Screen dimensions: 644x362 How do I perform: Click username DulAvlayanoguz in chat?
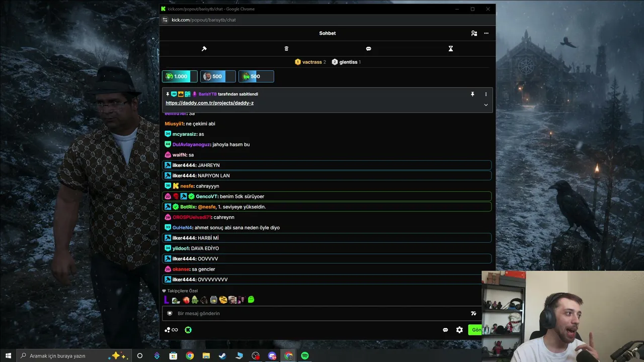(191, 144)
